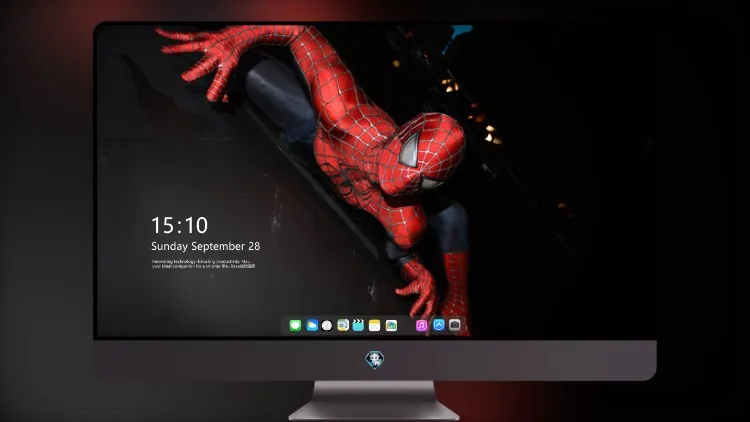This screenshot has width=750, height=422.
Task: Launch the teal clapperboard video app
Action: coord(358,325)
